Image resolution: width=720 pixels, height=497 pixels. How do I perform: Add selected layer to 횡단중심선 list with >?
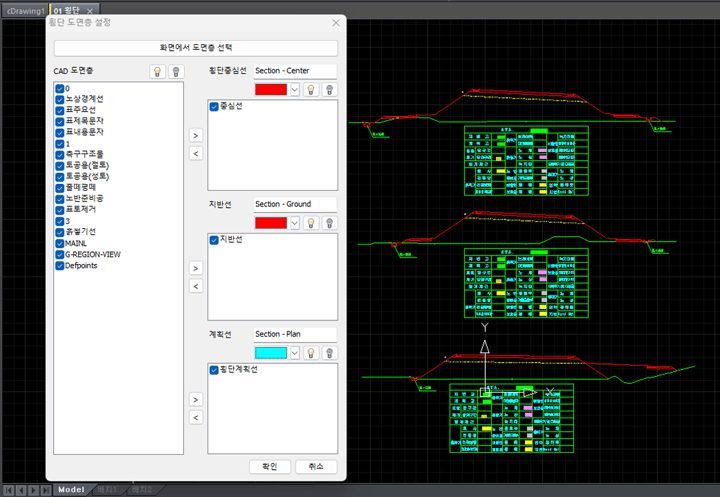[196, 136]
